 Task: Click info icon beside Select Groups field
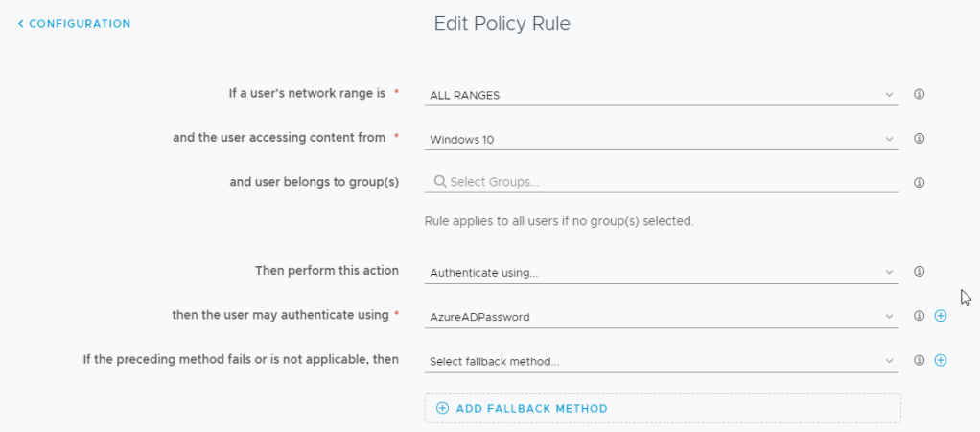pyautogui.click(x=919, y=182)
